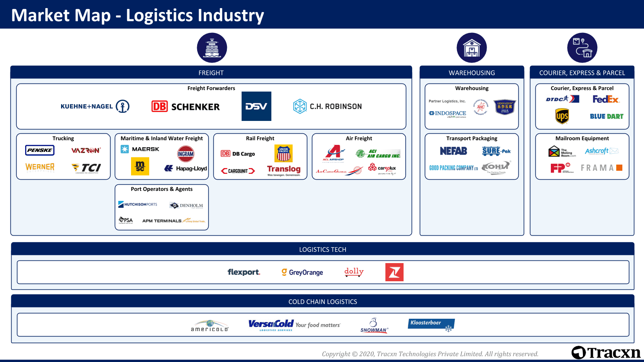Select the Kuehne+Nagel logo
Screen dimensions: 644x362
[x=95, y=106]
